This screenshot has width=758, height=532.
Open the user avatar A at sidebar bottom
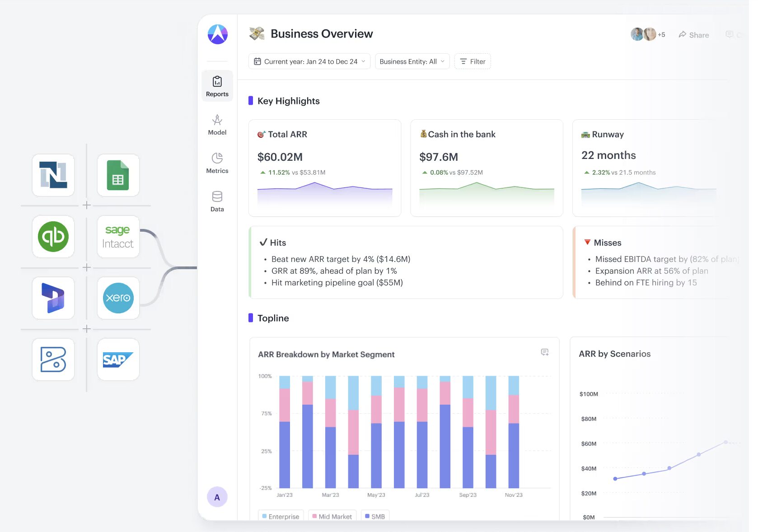217,497
